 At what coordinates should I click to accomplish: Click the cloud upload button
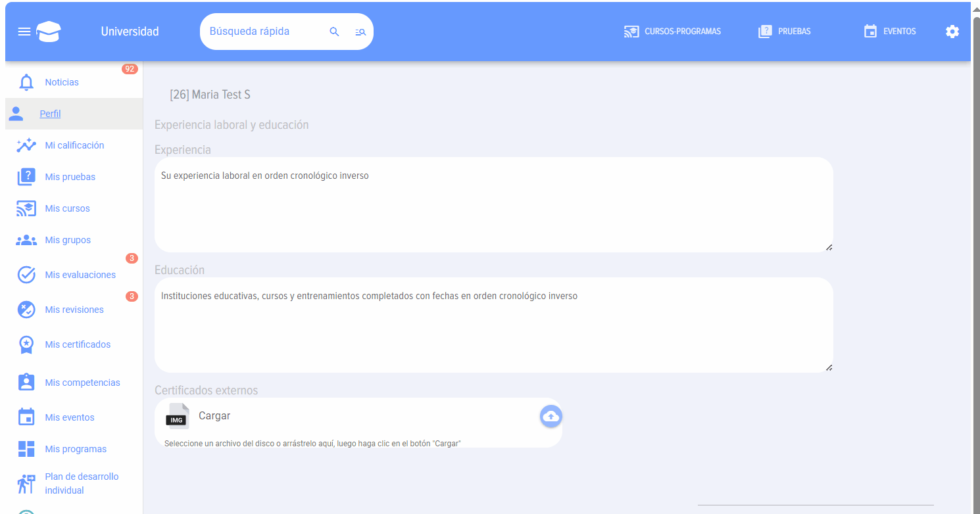click(551, 416)
